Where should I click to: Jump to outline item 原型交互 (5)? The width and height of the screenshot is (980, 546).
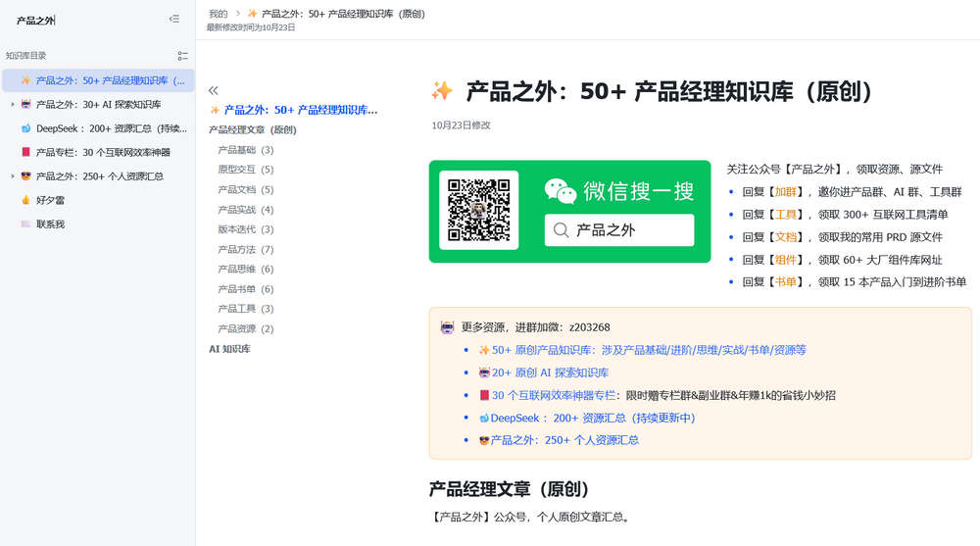pos(246,170)
